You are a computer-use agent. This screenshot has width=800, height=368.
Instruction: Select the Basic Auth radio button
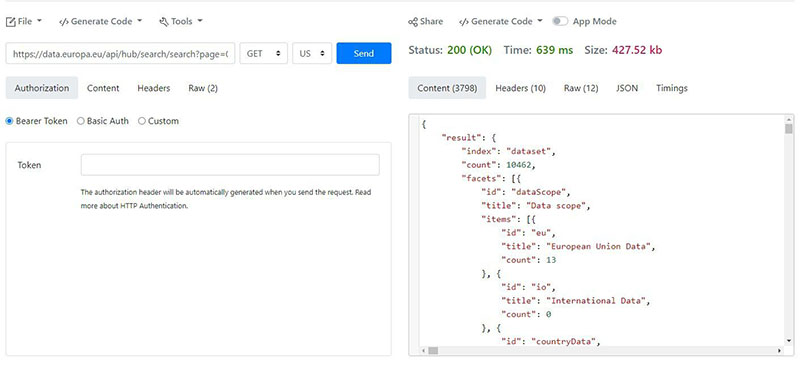pos(81,121)
